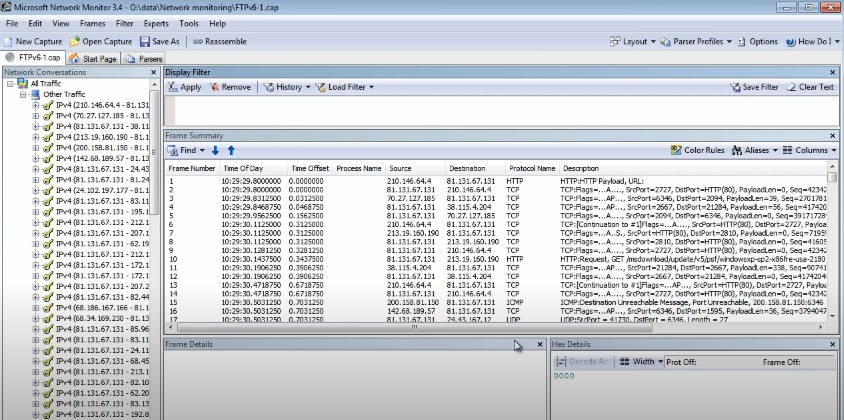Viewport: 844px width, 420px height.
Task: Open the Frames menu
Action: coord(92,24)
